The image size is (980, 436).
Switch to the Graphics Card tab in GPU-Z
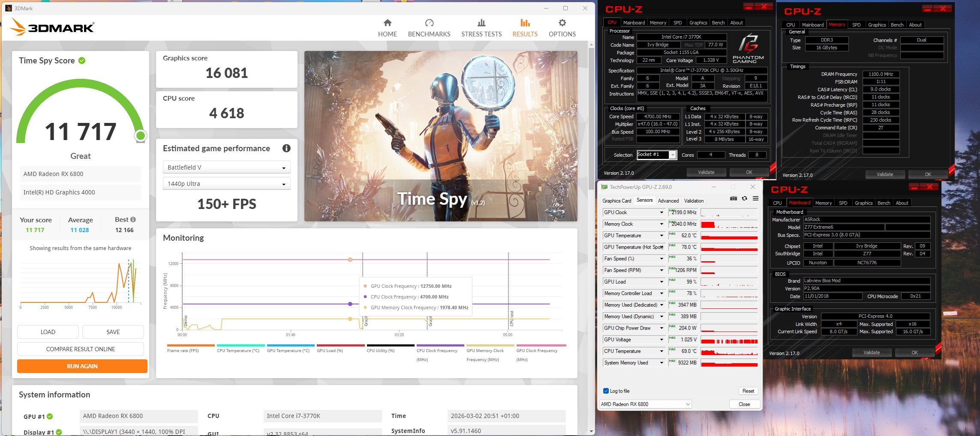coord(616,201)
